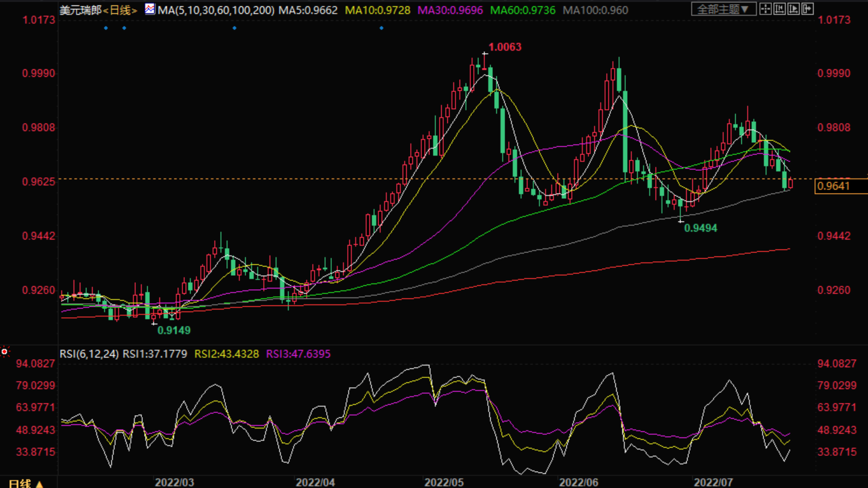Image resolution: width=868 pixels, height=488 pixels.
Task: Click the MA indicator chart icon
Action: point(150,9)
